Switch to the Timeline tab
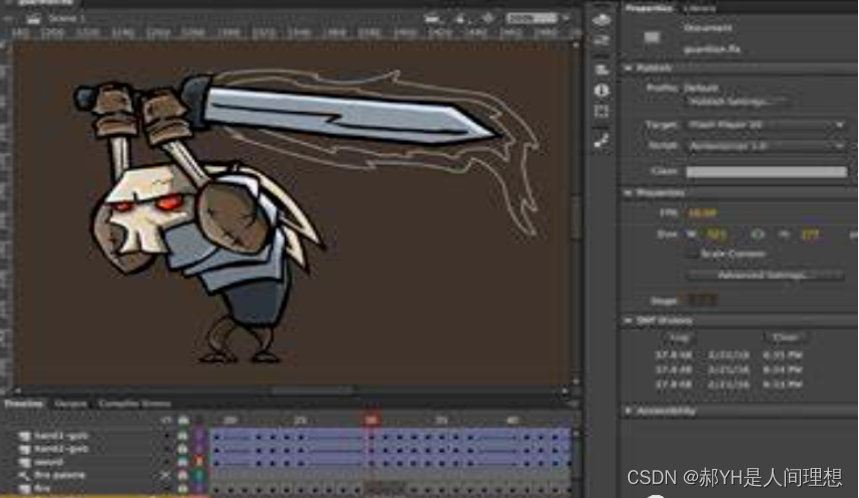 pyautogui.click(x=24, y=404)
